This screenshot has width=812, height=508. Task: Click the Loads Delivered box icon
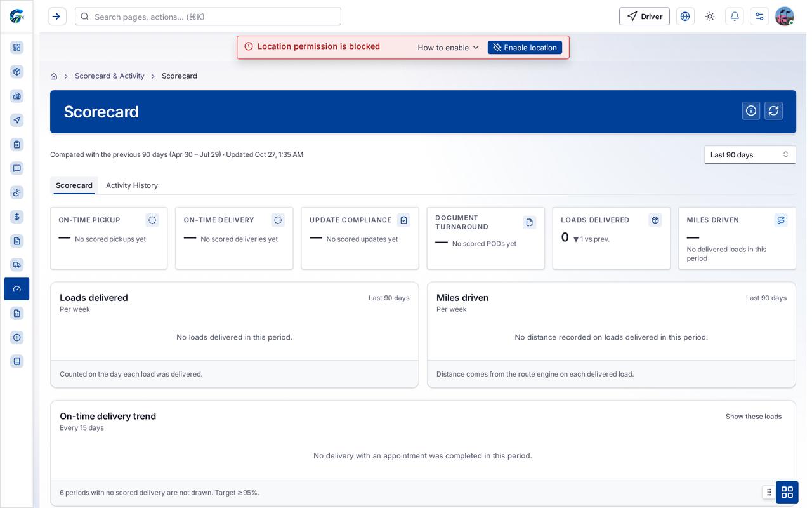[655, 220]
